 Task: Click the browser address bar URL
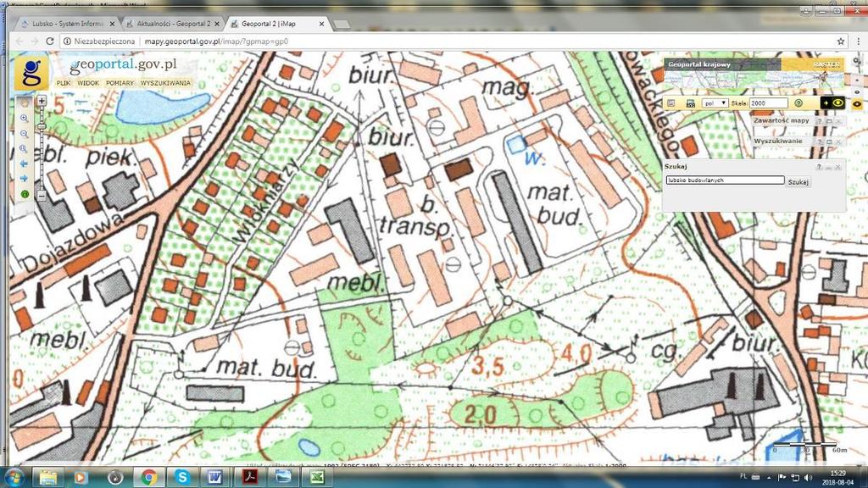[216, 41]
